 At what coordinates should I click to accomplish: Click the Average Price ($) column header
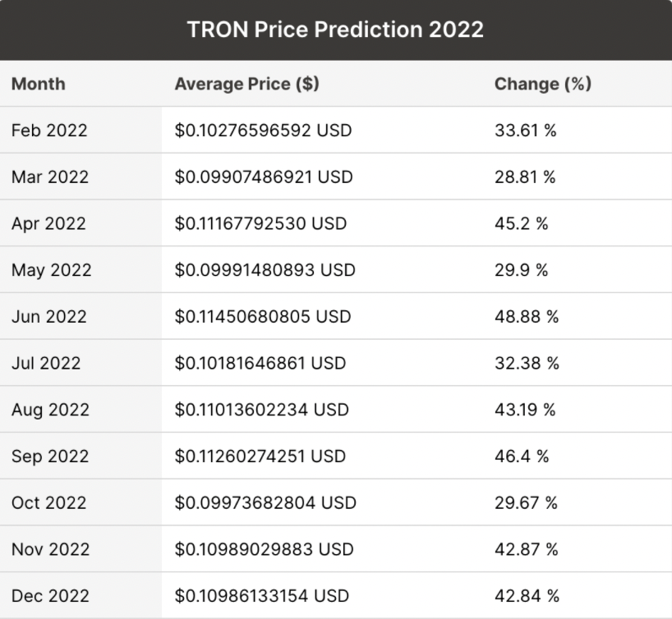click(x=247, y=84)
